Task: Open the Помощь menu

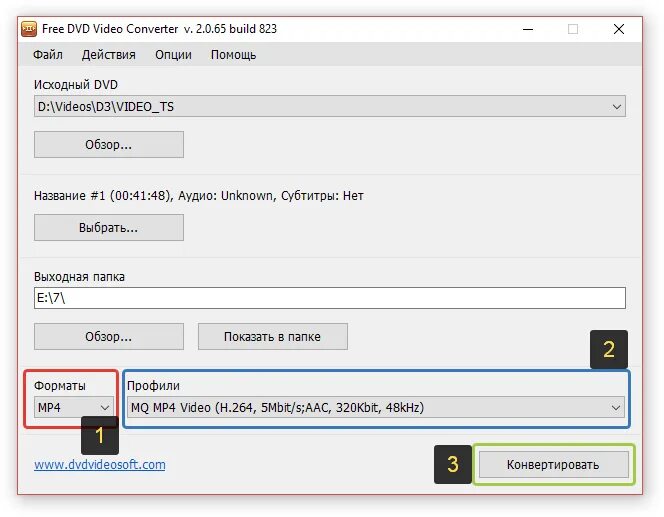Action: pos(233,55)
